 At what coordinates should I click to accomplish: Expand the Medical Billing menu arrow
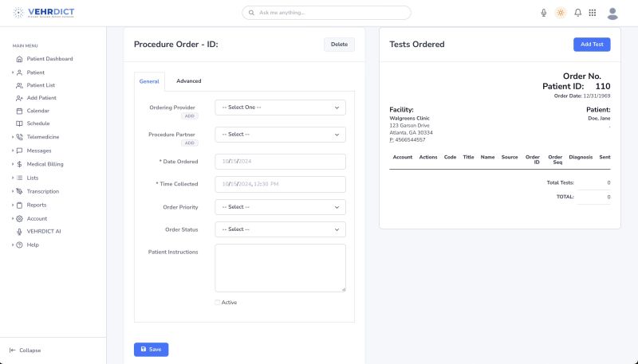click(13, 164)
